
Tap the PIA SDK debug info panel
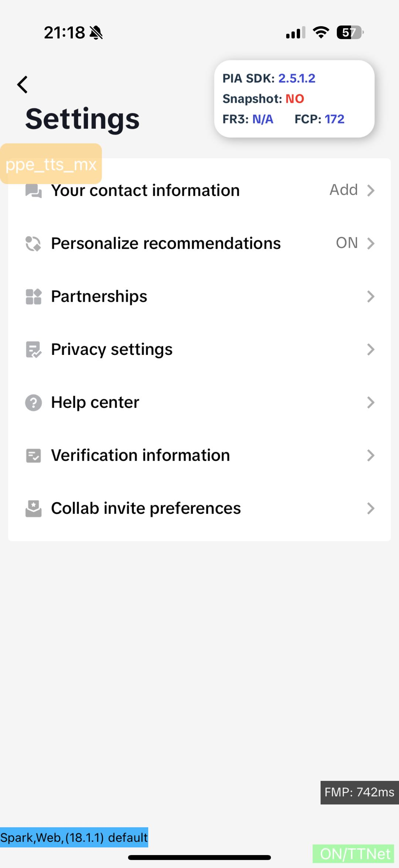pyautogui.click(x=294, y=99)
